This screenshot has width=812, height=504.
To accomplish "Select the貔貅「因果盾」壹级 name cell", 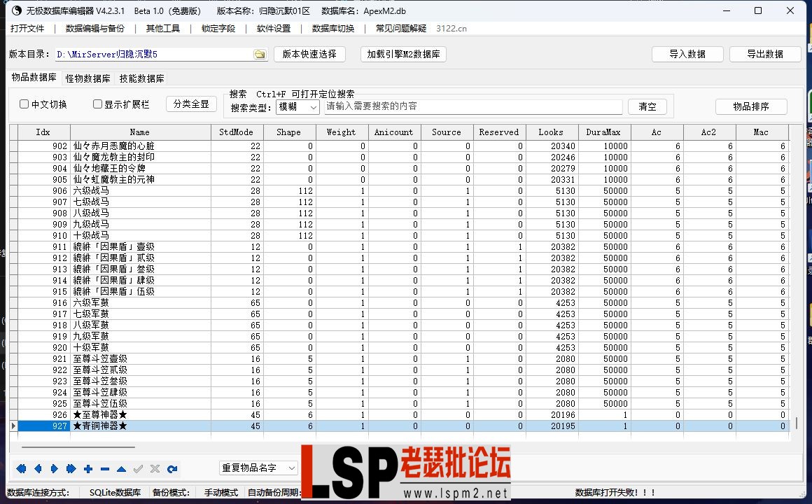I will point(140,246).
